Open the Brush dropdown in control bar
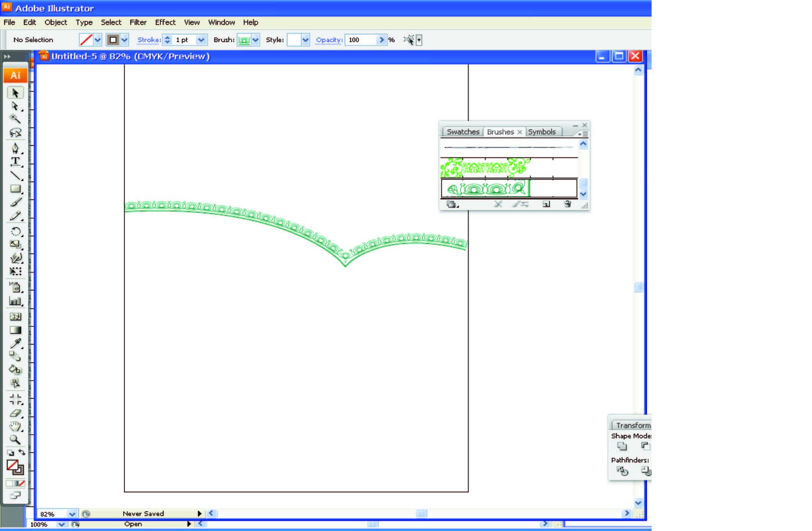This screenshot has height=531, width=812. (x=256, y=40)
